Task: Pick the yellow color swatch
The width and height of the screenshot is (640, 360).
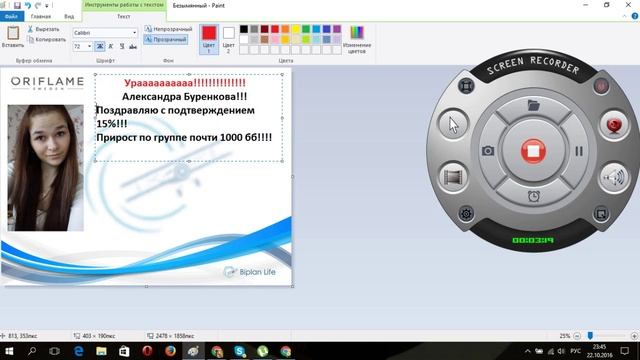Action: pyautogui.click(x=296, y=29)
